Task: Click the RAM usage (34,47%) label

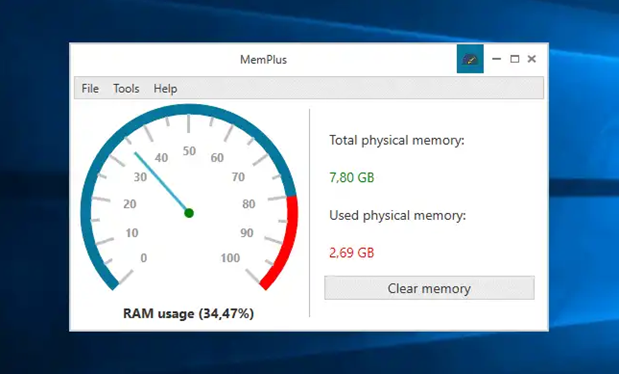Action: click(x=188, y=314)
